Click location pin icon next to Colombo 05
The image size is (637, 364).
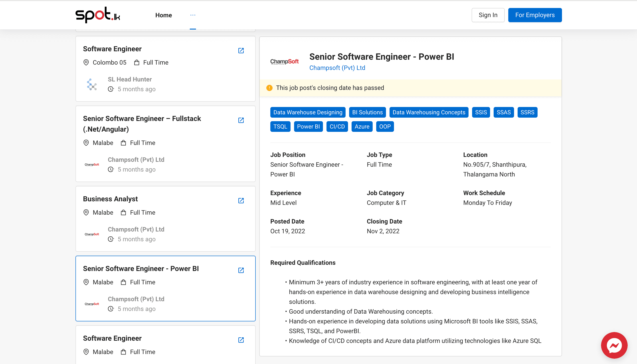click(86, 63)
